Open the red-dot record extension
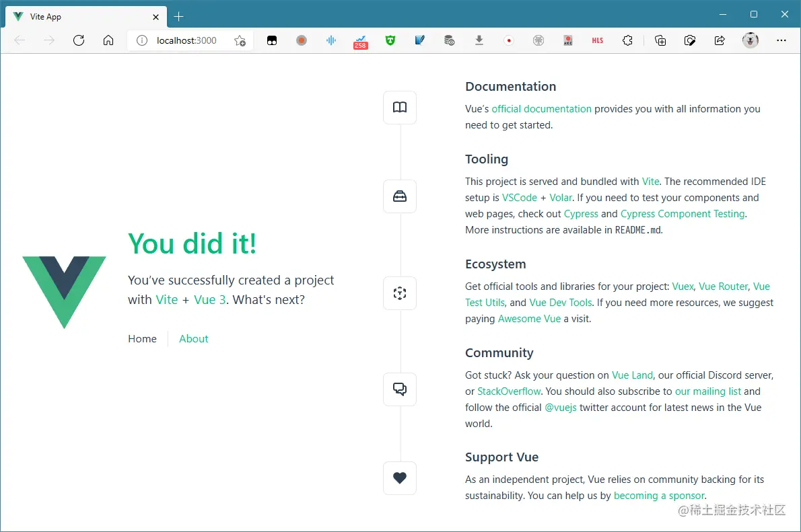Viewport: 801px width, 532px height. (509, 40)
